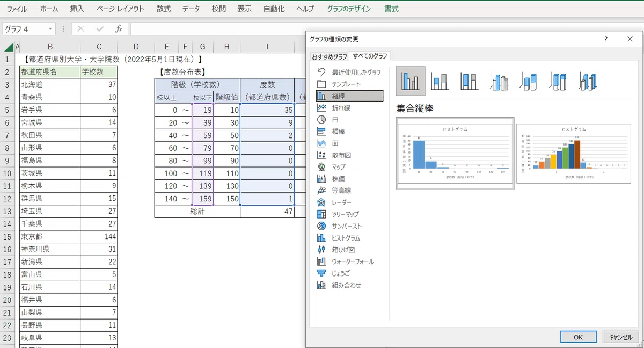Select row 15 header
This screenshot has width=644, height=348.
coord(8,237)
